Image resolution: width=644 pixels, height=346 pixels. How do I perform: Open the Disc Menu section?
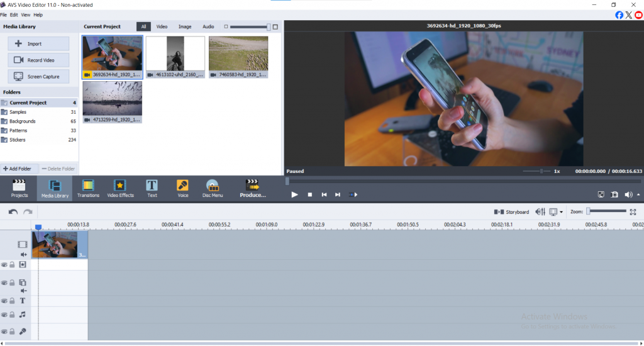213,188
